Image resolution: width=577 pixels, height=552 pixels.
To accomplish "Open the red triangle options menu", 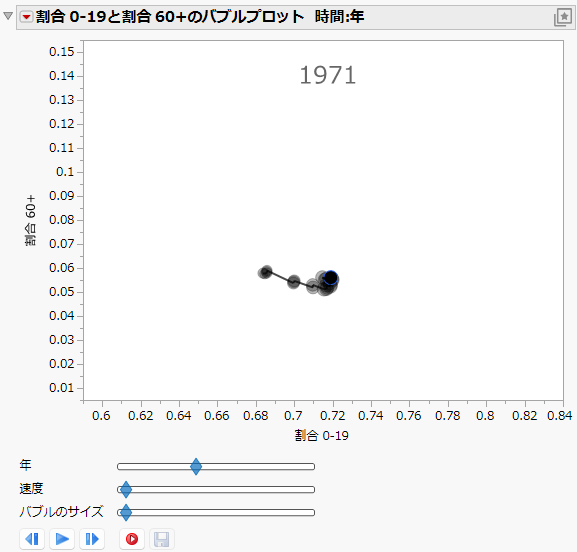I will (26, 17).
